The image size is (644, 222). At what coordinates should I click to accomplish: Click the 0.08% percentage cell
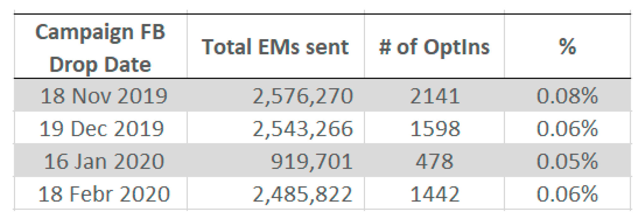point(567,96)
